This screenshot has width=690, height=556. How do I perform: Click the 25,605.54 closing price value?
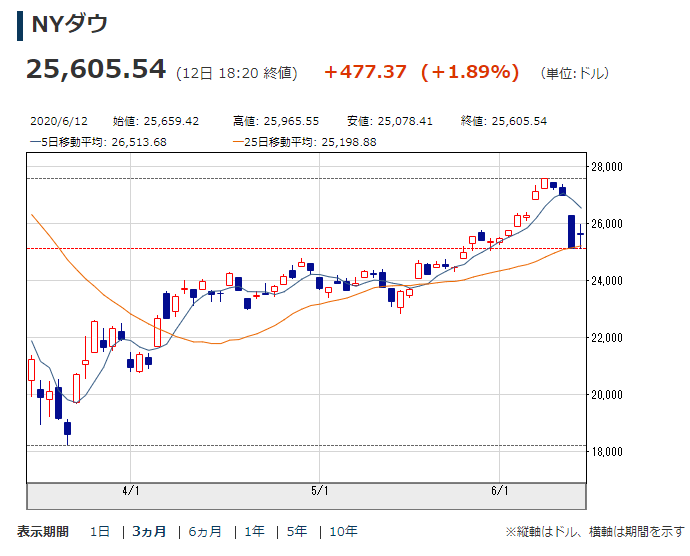tap(95, 69)
